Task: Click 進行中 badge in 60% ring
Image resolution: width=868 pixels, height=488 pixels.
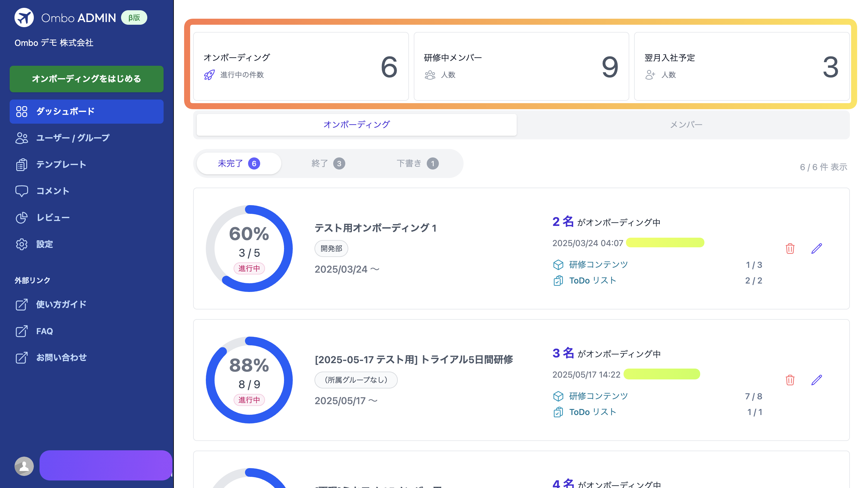Action: pos(249,268)
